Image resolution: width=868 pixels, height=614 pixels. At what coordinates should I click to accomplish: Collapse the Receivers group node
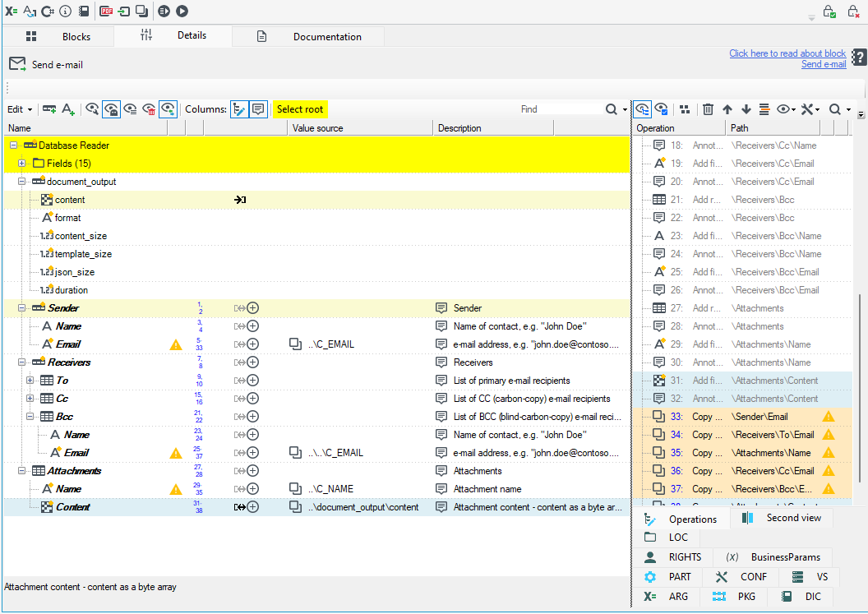point(21,362)
